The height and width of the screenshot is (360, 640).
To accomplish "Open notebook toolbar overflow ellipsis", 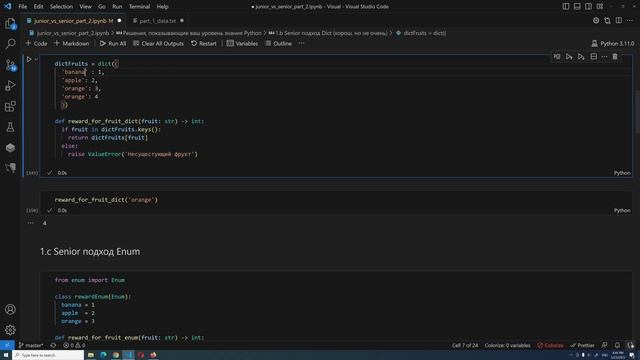I will click(x=301, y=43).
